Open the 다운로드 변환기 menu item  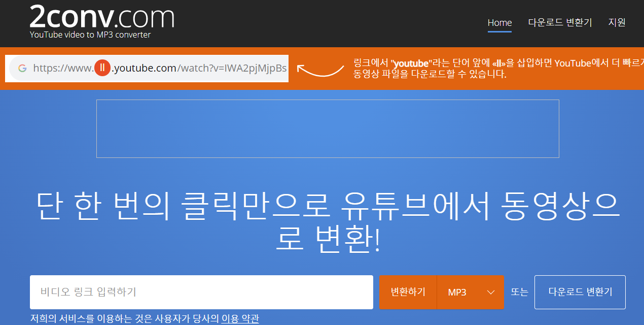(x=560, y=23)
